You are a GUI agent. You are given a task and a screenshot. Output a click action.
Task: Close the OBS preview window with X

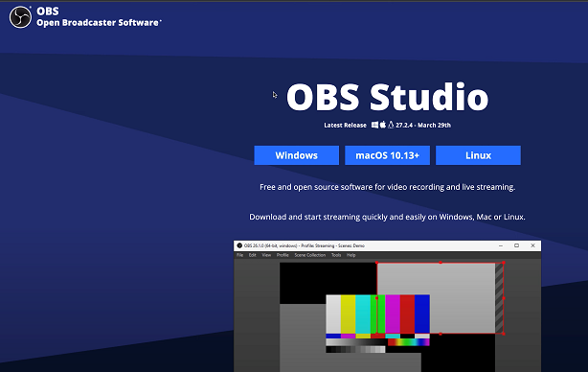(x=532, y=245)
